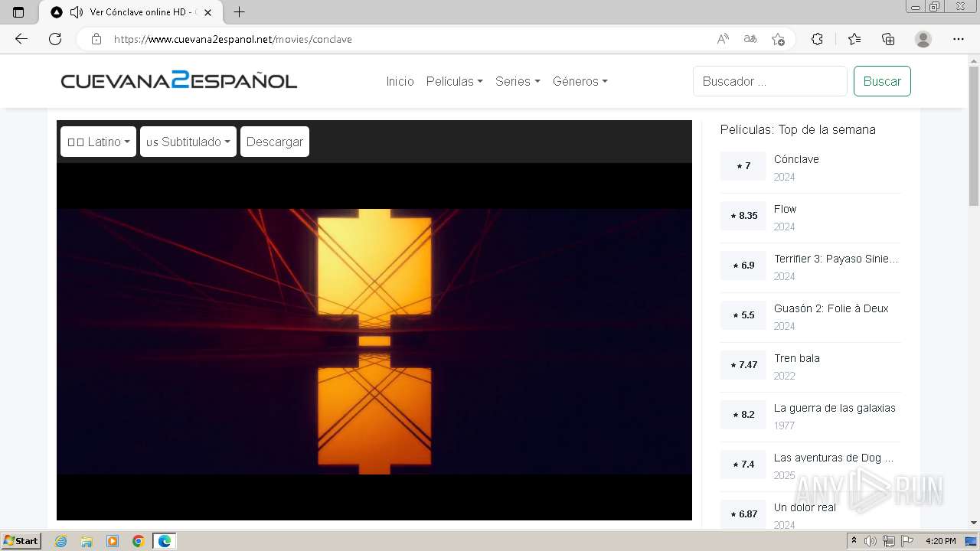
Task: Click the 7.47 rating badge for Tren bala
Action: click(743, 365)
